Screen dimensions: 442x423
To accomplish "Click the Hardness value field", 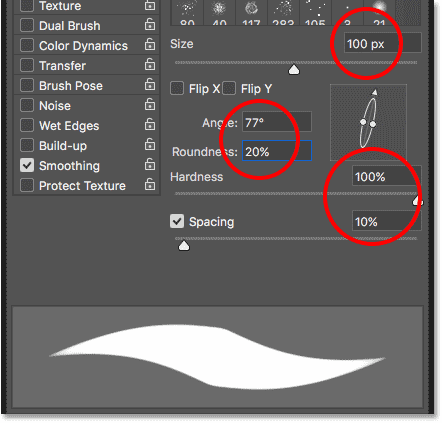I will (x=386, y=176).
